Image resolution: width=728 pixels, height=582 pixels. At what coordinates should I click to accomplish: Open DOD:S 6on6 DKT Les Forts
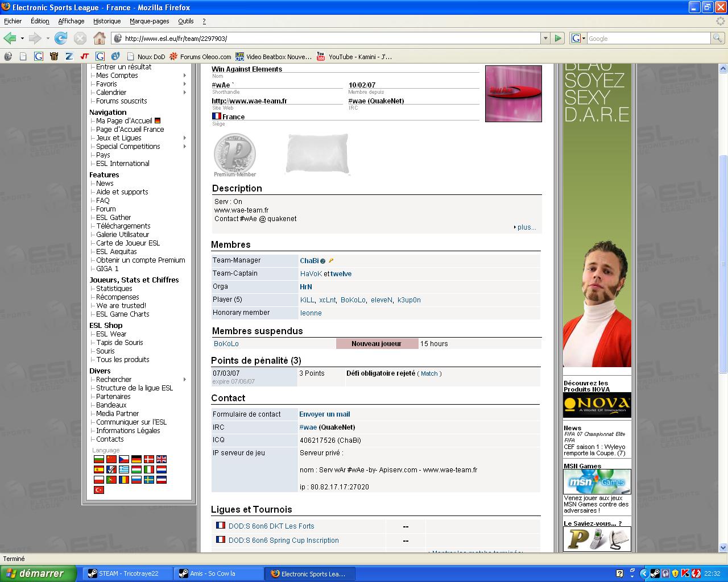coord(271,526)
